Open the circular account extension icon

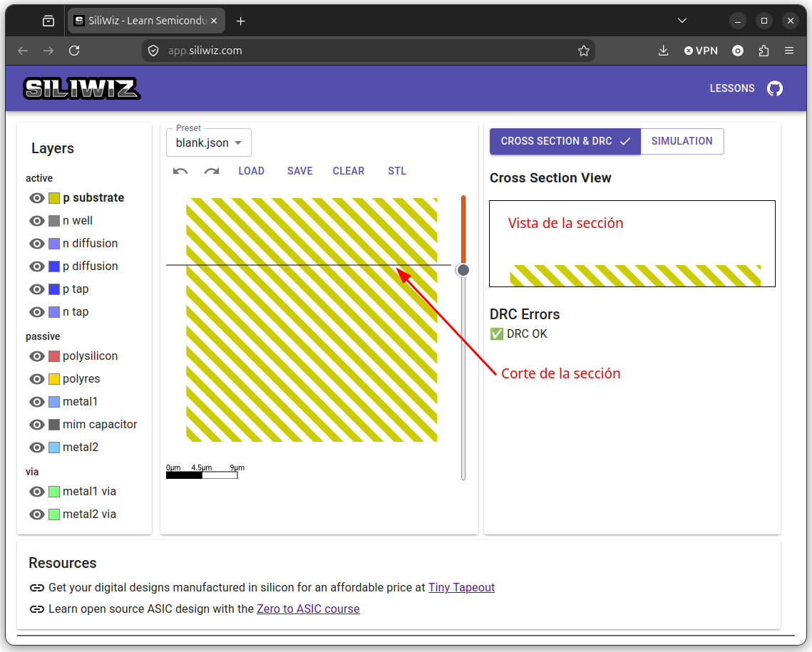(737, 51)
